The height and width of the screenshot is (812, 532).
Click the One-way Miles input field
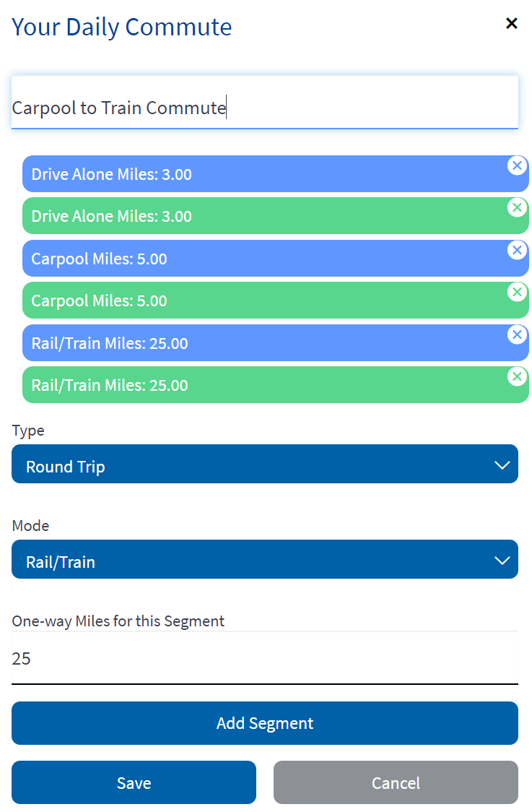[264, 658]
